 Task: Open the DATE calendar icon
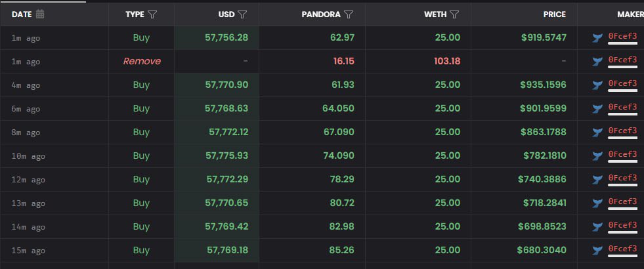(x=40, y=14)
